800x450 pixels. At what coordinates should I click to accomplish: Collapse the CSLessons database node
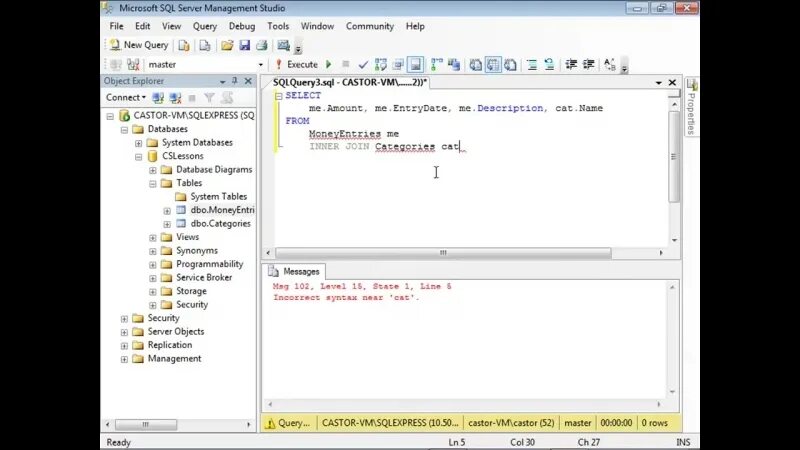(139, 157)
